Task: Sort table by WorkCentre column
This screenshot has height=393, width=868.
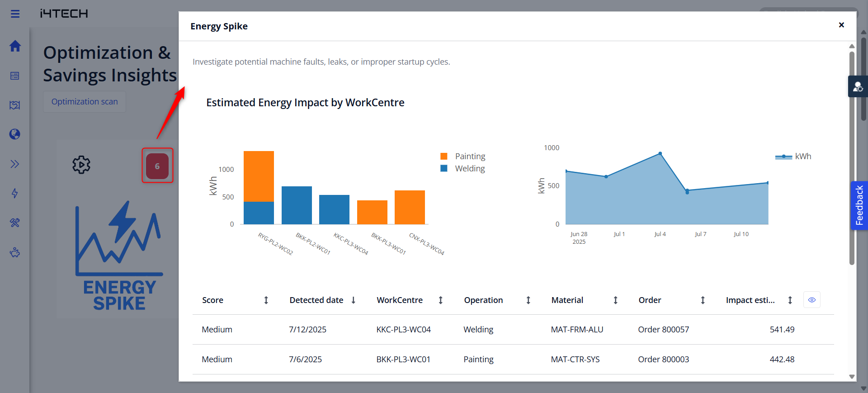Action: click(441, 300)
